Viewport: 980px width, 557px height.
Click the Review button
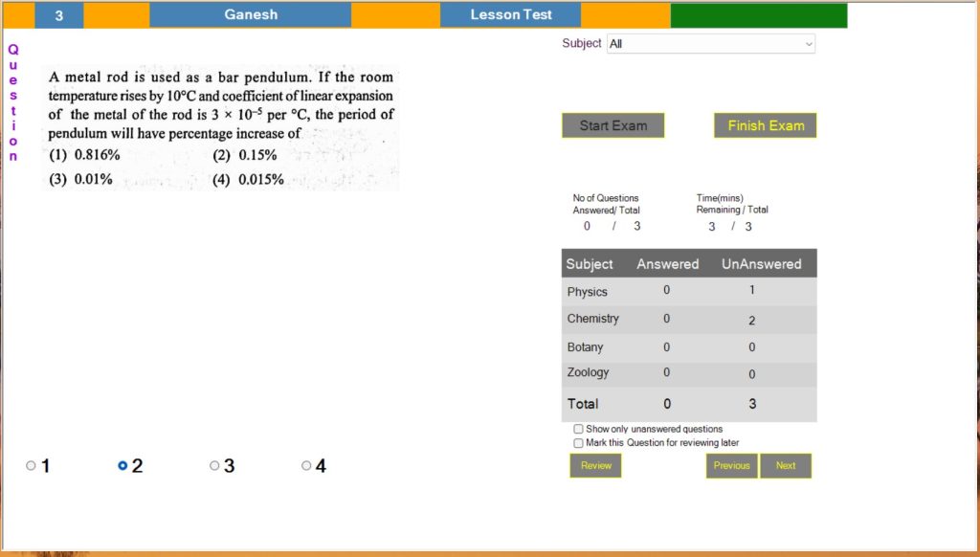595,466
